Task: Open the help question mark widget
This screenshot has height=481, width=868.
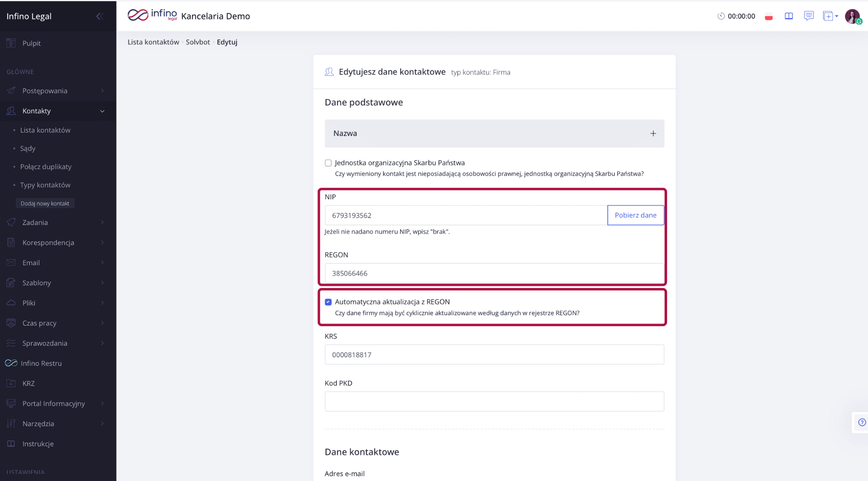Action: 862,422
